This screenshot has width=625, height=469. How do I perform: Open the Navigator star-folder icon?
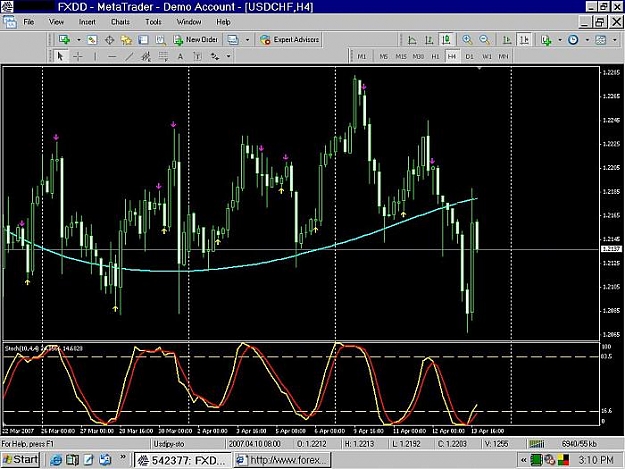point(126,40)
